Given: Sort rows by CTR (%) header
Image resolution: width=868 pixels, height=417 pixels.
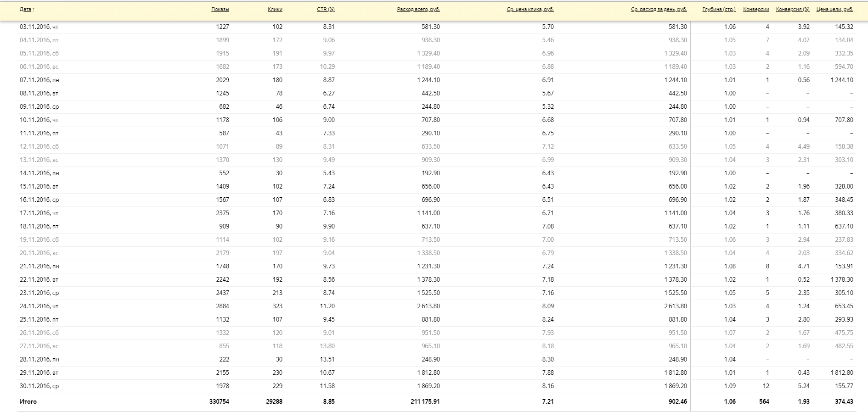Looking at the screenshot, I should [x=326, y=9].
